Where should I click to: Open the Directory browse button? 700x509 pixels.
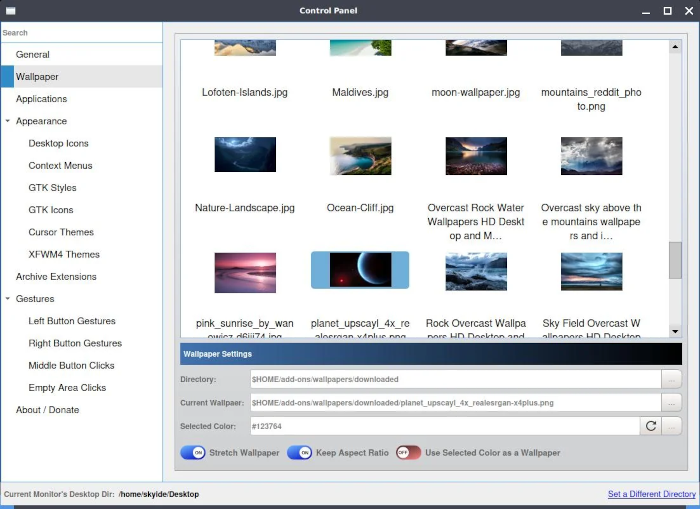672,379
